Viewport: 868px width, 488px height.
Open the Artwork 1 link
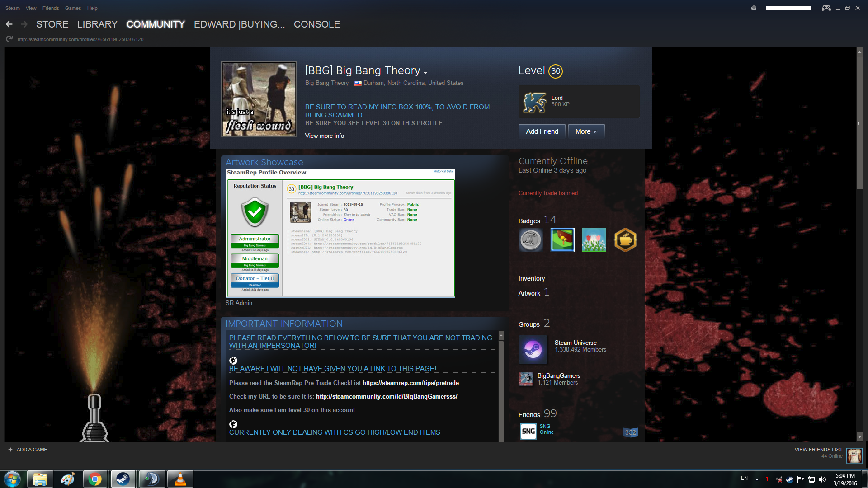tap(533, 292)
